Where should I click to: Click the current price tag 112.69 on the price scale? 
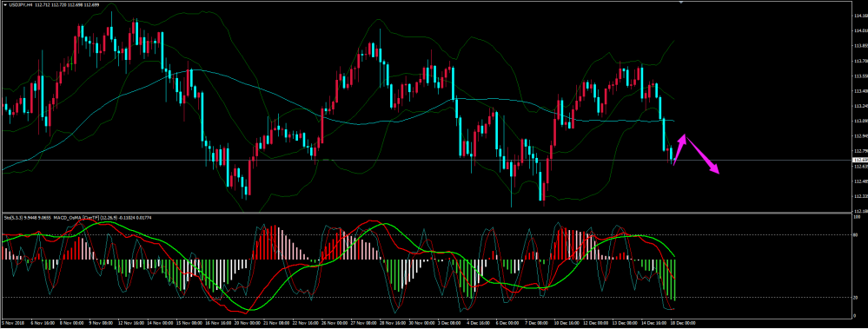click(x=861, y=161)
